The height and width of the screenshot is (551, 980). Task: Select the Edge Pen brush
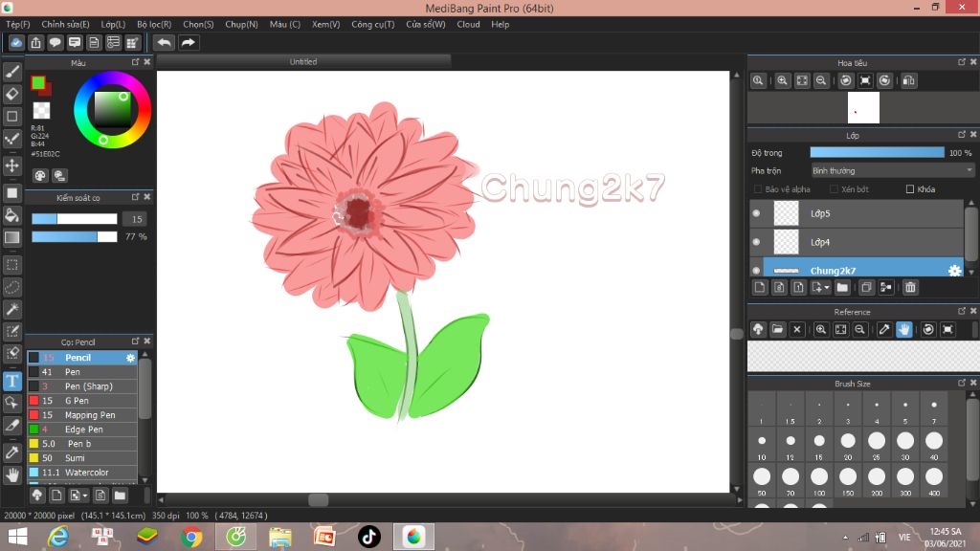point(82,430)
